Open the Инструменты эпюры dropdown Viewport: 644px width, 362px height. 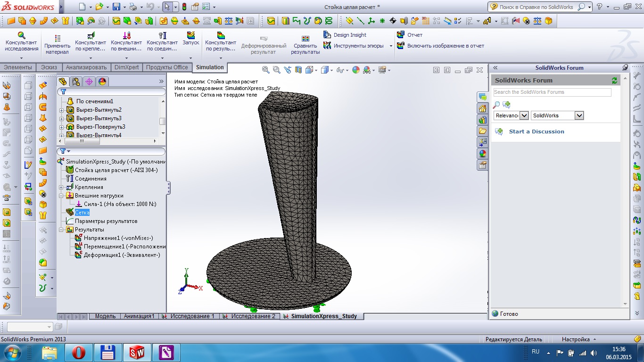click(390, 46)
